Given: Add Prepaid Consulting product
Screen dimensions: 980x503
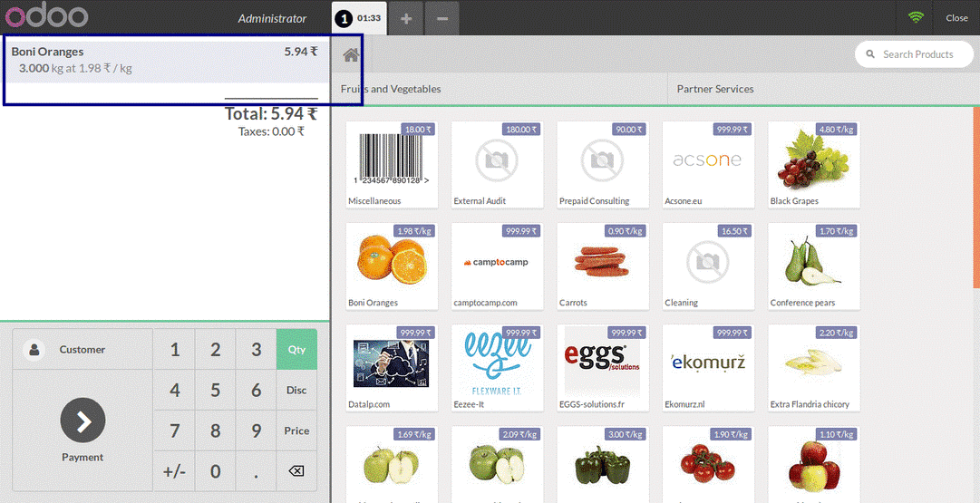Looking at the screenshot, I should pyautogui.click(x=603, y=164).
